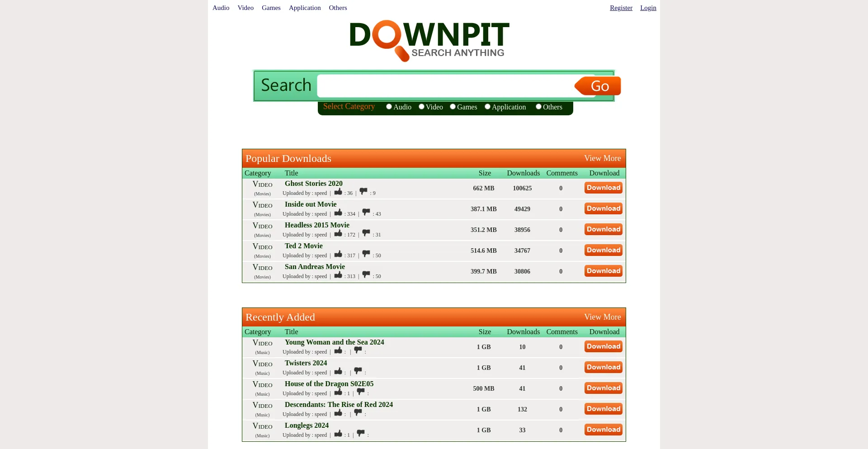Download San Andreas Movie
This screenshot has height=449, width=868.
click(604, 271)
